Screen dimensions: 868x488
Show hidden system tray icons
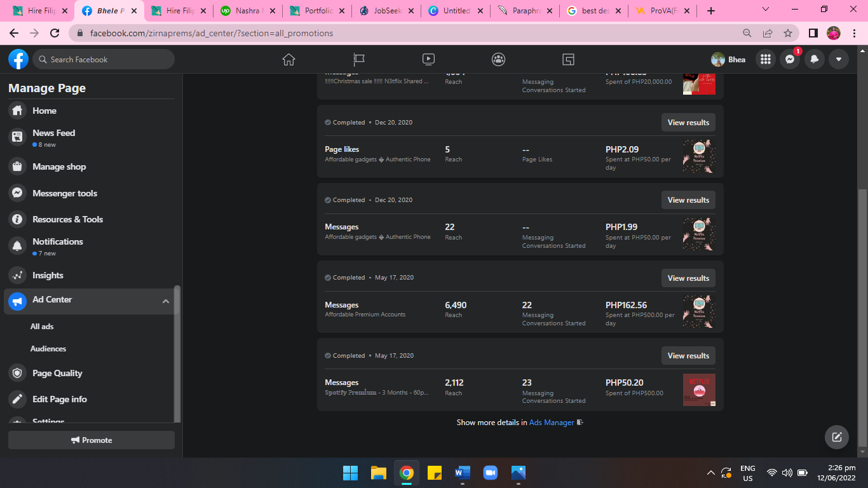tap(711, 473)
